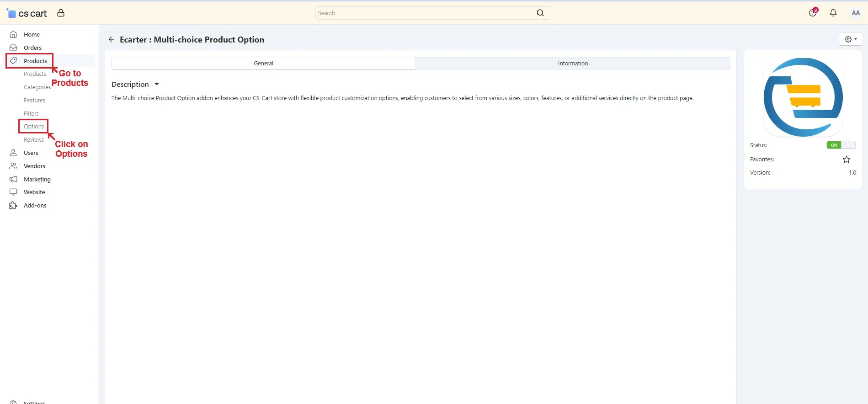Click the Add-ons puzzle piece icon
This screenshot has width=868, height=404.
pyautogui.click(x=13, y=205)
